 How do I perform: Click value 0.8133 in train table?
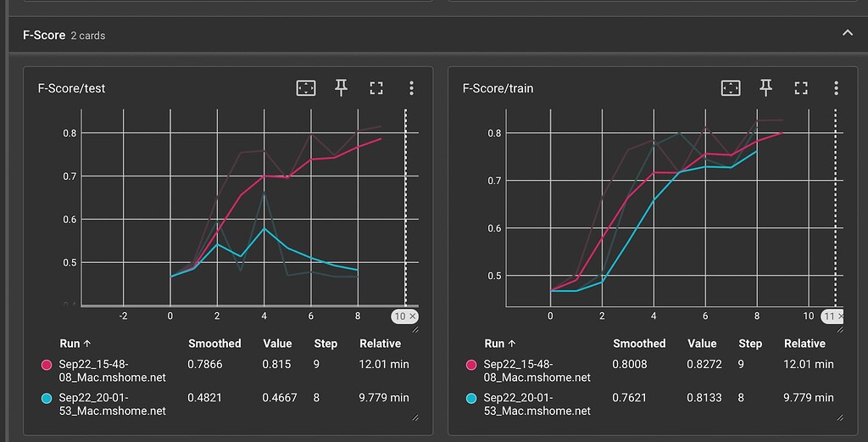pyautogui.click(x=704, y=398)
